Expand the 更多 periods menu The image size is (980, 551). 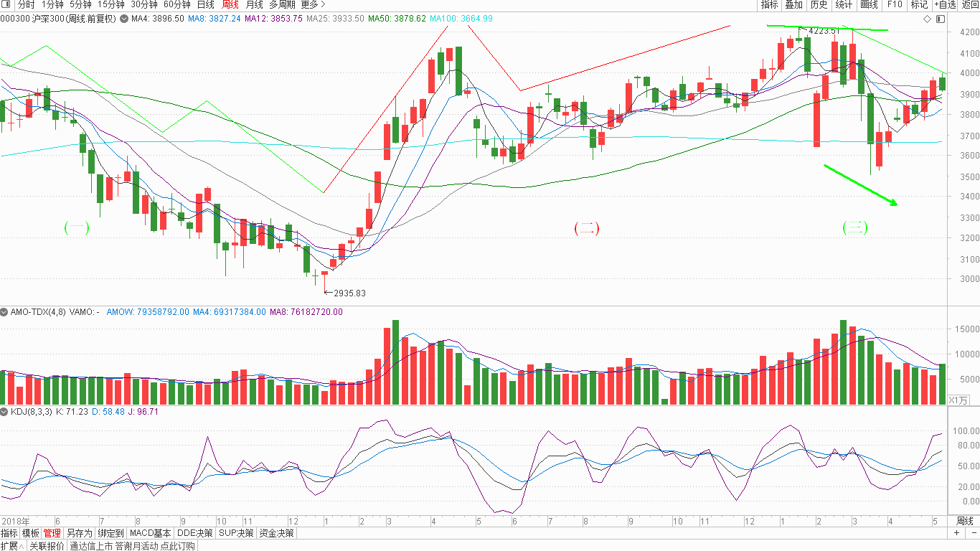[x=313, y=4]
